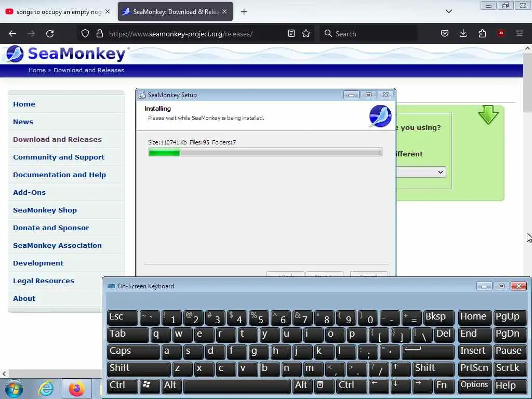Click the green download arrow icon
The image size is (532, 399).
[x=488, y=114]
